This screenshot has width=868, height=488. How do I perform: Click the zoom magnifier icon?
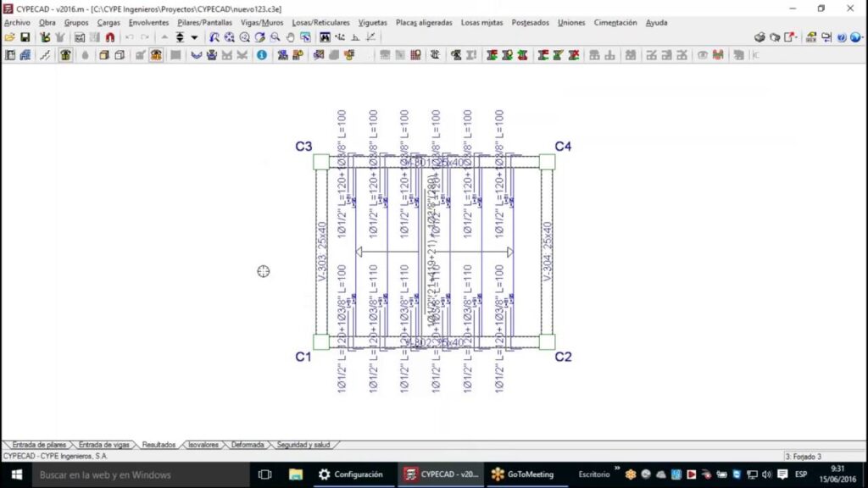click(x=275, y=37)
